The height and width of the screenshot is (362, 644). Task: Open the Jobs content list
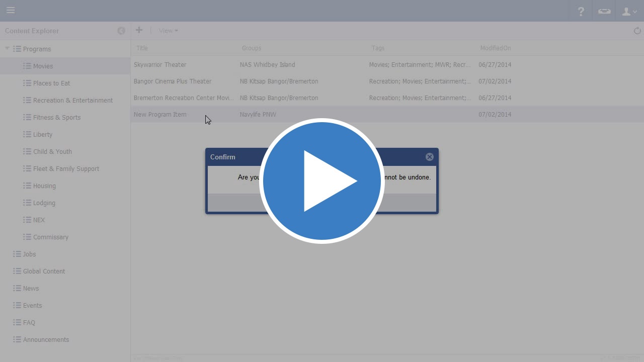29,254
